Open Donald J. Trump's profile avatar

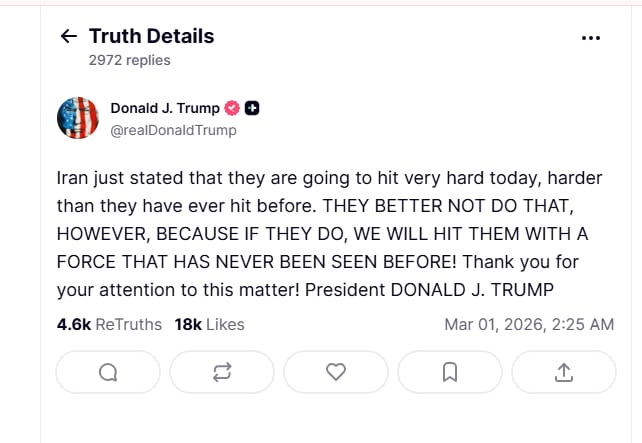77,118
